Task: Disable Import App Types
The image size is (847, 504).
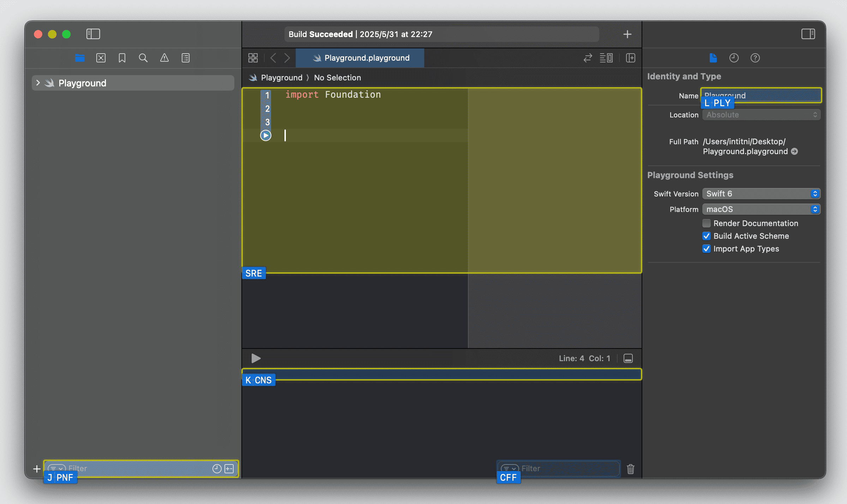Action: coord(706,249)
